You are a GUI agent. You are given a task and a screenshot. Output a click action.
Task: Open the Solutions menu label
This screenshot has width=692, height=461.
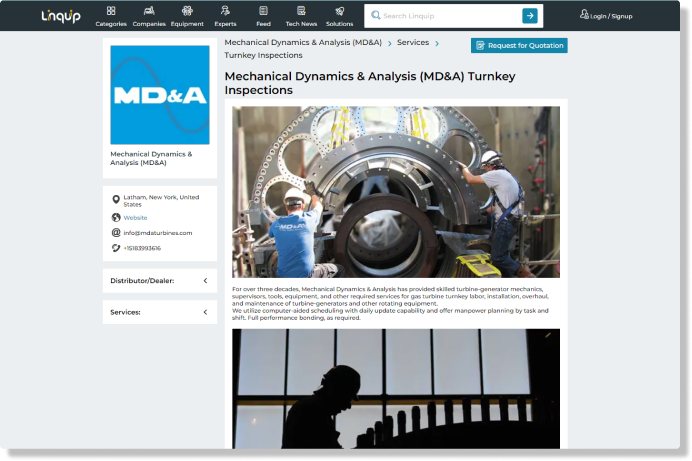(339, 24)
